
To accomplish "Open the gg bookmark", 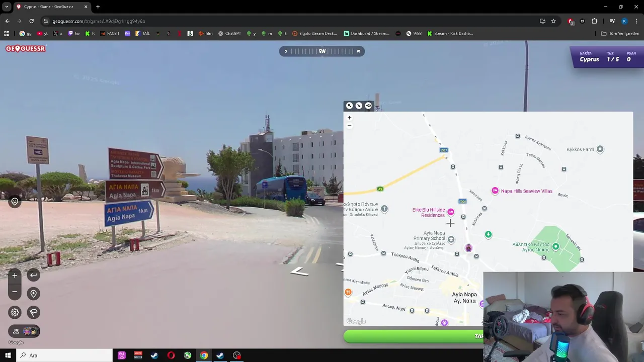I will (26, 34).
